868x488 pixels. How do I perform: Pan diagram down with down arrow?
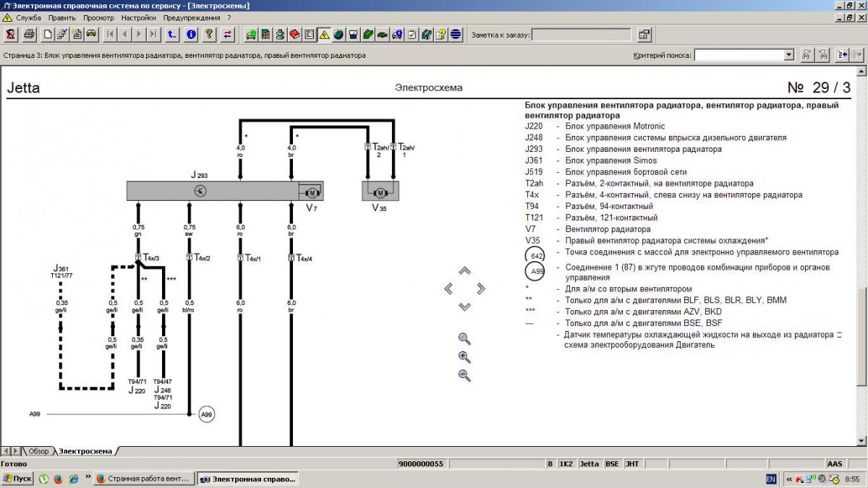464,307
